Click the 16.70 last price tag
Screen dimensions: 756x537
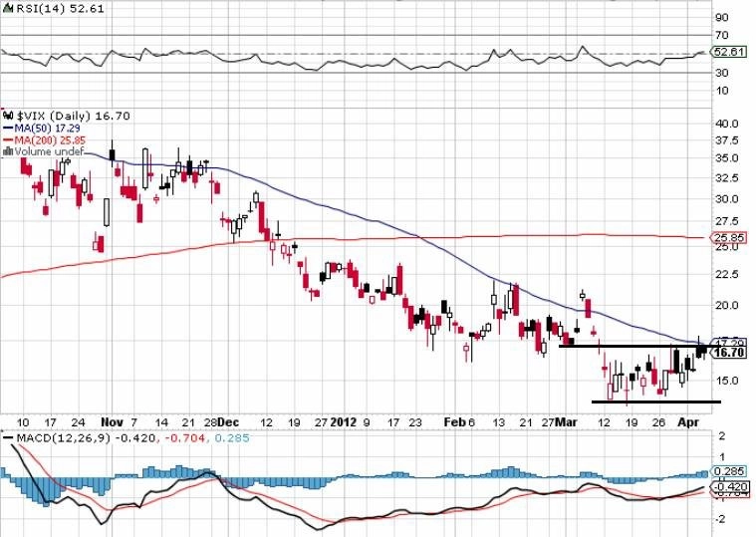[729, 353]
